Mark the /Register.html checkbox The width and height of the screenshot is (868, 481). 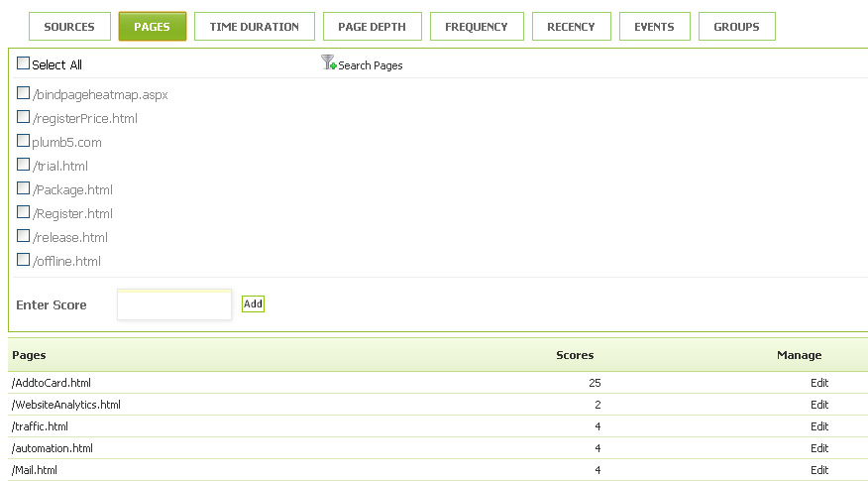point(23,212)
